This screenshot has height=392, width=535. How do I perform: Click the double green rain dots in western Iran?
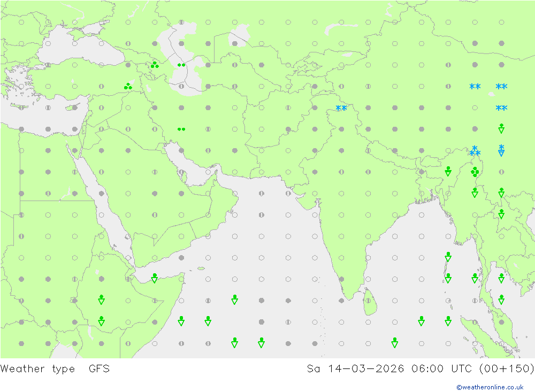click(x=181, y=129)
